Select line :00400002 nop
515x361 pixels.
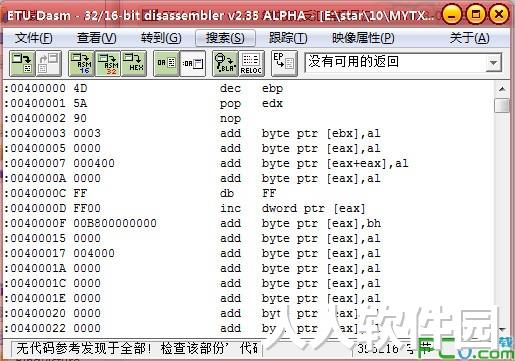coord(248,119)
